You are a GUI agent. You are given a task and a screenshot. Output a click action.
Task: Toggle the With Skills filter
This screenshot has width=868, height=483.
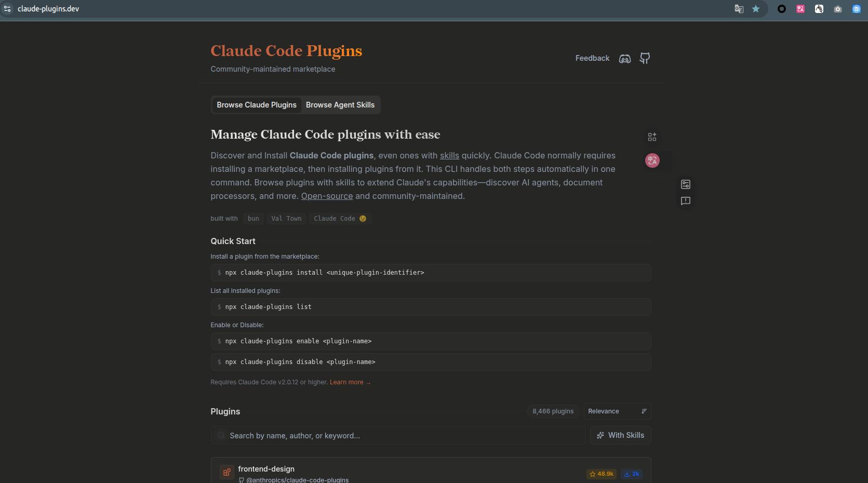620,435
